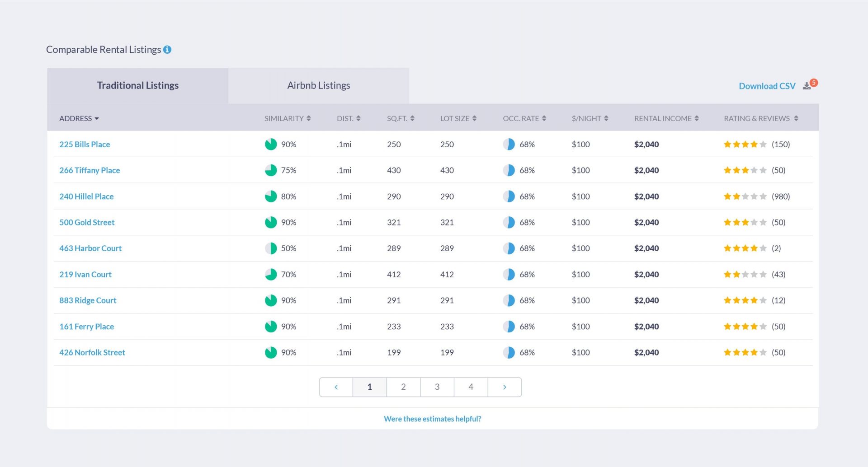Sort the table by RENTAL INCOME
Image resolution: width=868 pixels, height=467 pixels.
click(x=696, y=118)
